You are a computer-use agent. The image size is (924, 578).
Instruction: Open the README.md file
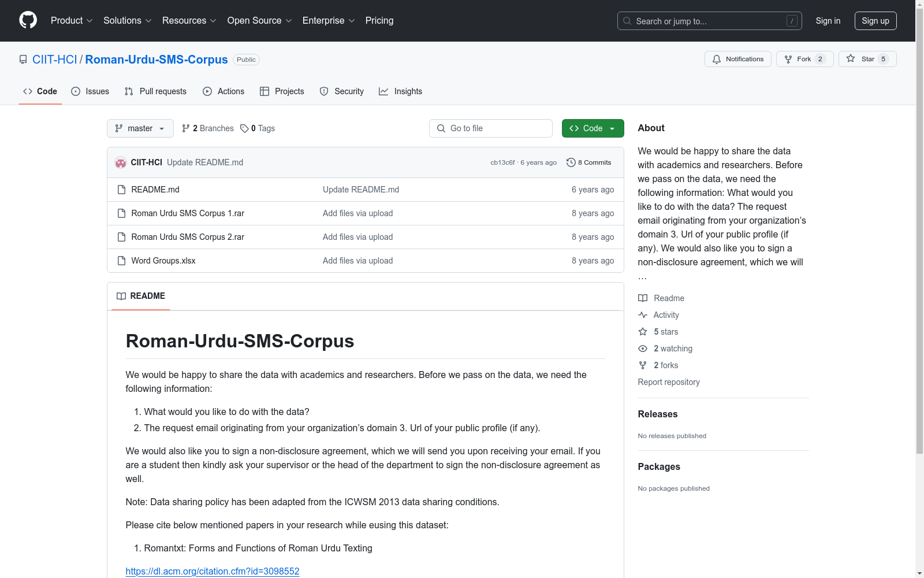point(155,190)
